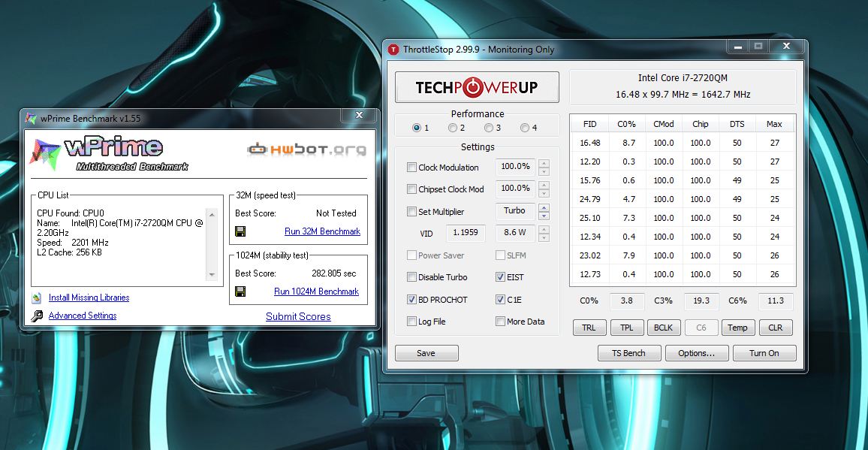The width and height of the screenshot is (868, 450).
Task: Select Performance profile 2
Action: 453,128
